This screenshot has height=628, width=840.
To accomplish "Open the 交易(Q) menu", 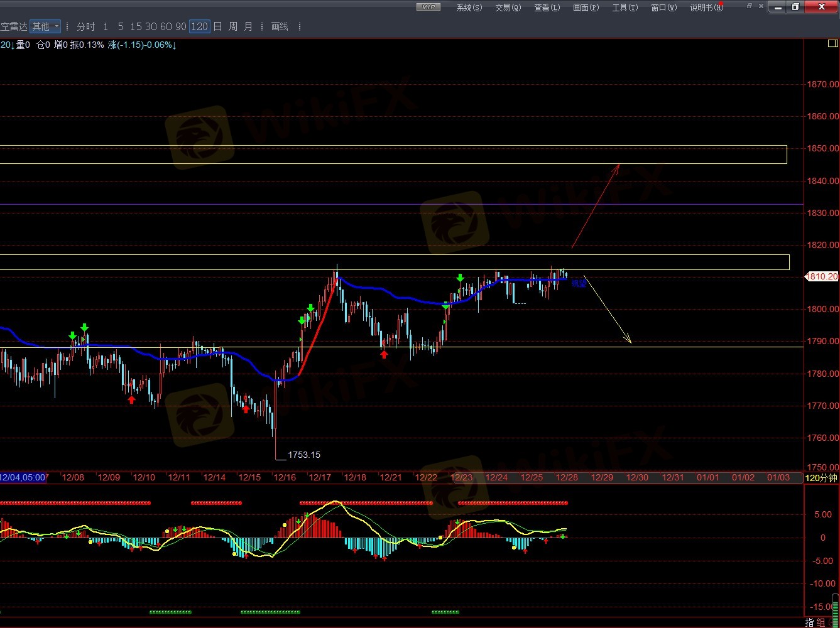I will pos(508,8).
